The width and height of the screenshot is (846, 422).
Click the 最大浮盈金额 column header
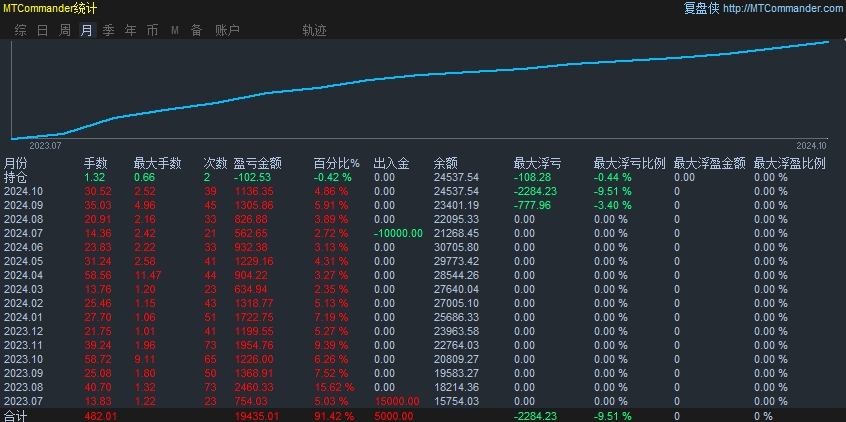[709, 163]
